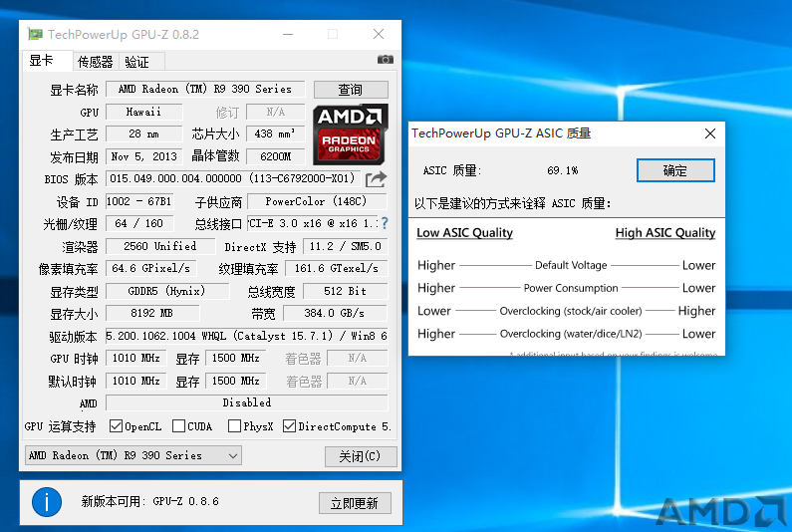Click the graphics card name field
This screenshot has width=792, height=532.
point(205,89)
